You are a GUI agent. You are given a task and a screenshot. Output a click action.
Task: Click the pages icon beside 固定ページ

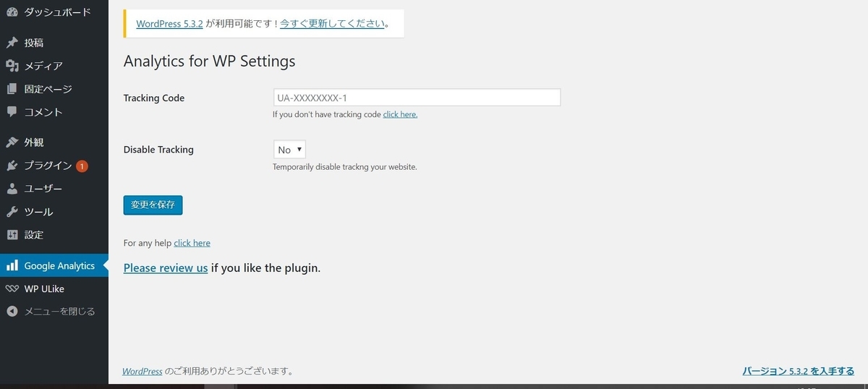(x=12, y=89)
